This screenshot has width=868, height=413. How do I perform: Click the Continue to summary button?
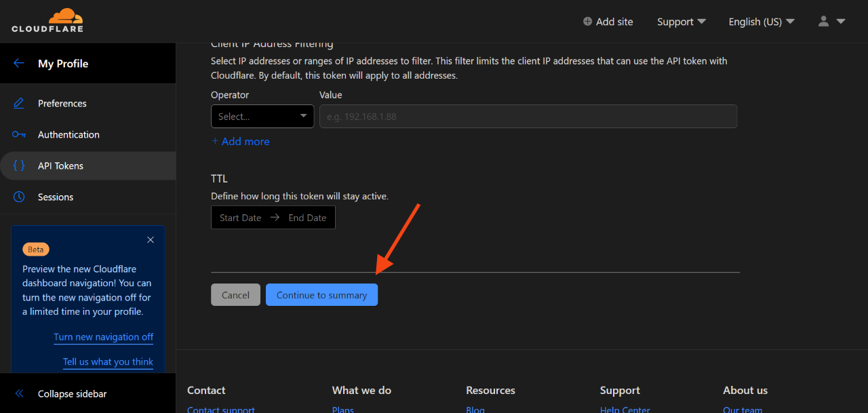tap(321, 294)
